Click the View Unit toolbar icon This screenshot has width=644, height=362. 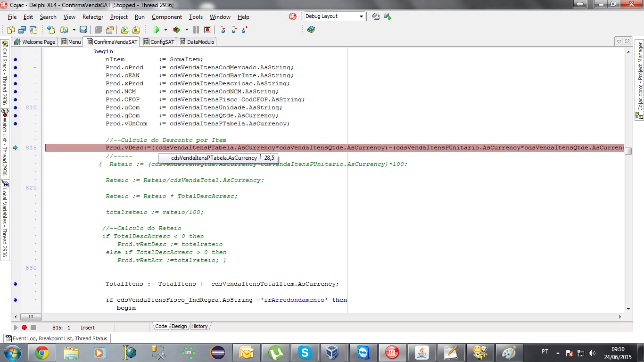click(10, 29)
